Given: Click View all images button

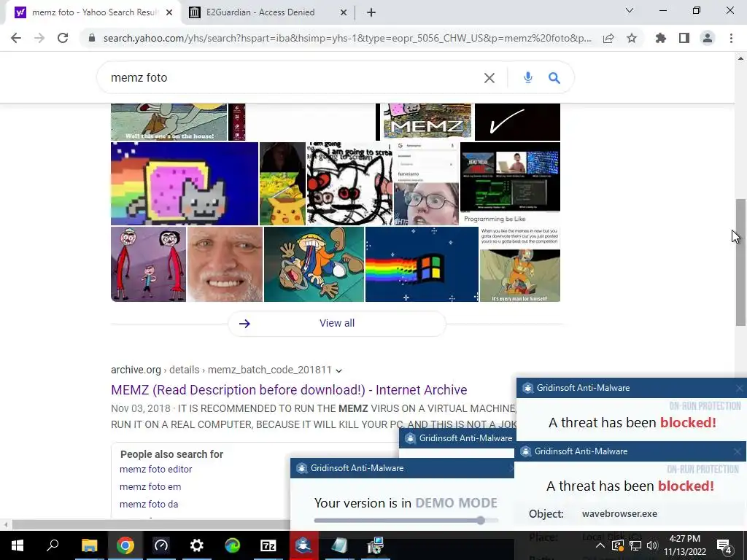Looking at the screenshot, I should pyautogui.click(x=337, y=323).
